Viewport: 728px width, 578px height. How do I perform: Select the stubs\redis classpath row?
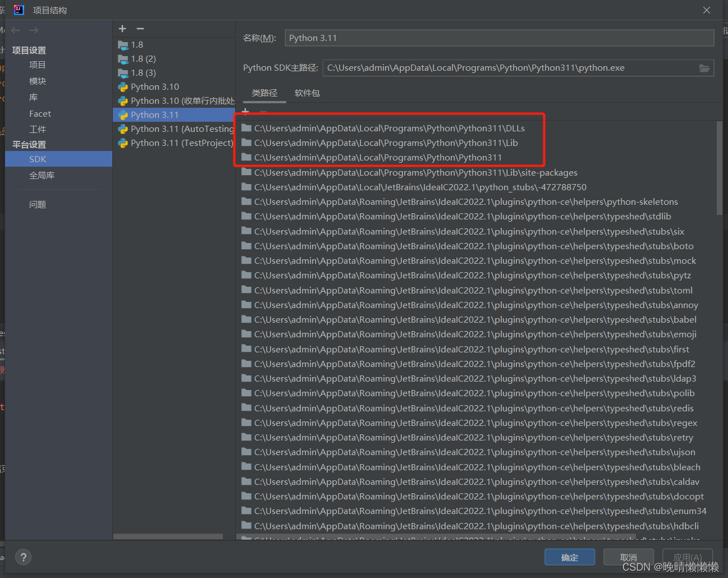477,409
